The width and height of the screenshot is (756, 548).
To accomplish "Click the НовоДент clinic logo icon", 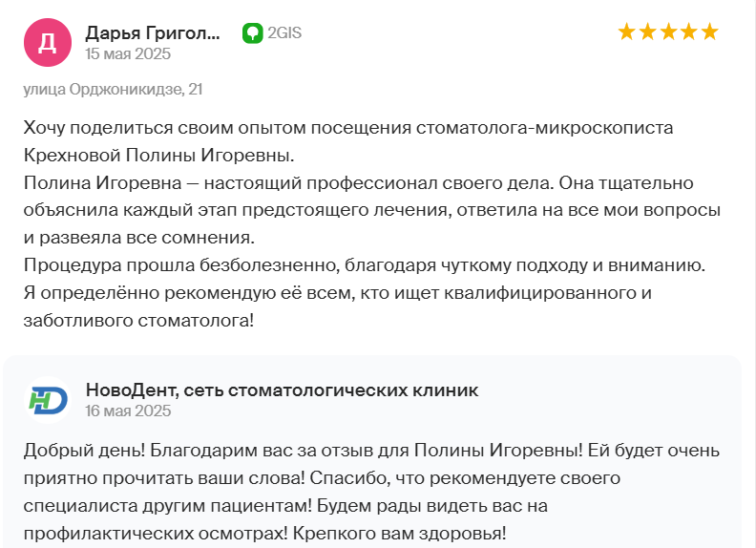I will [x=48, y=400].
